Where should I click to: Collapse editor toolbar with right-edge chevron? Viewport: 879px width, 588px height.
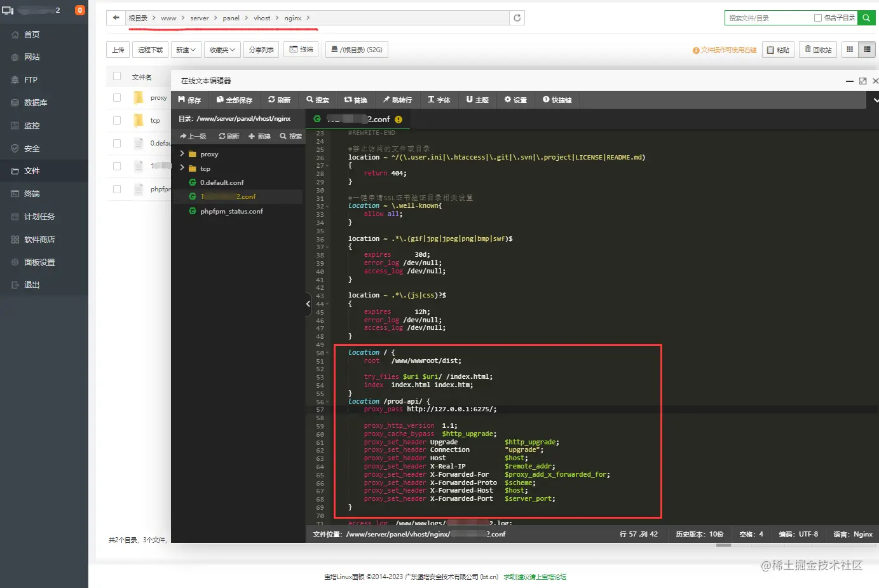pos(875,100)
